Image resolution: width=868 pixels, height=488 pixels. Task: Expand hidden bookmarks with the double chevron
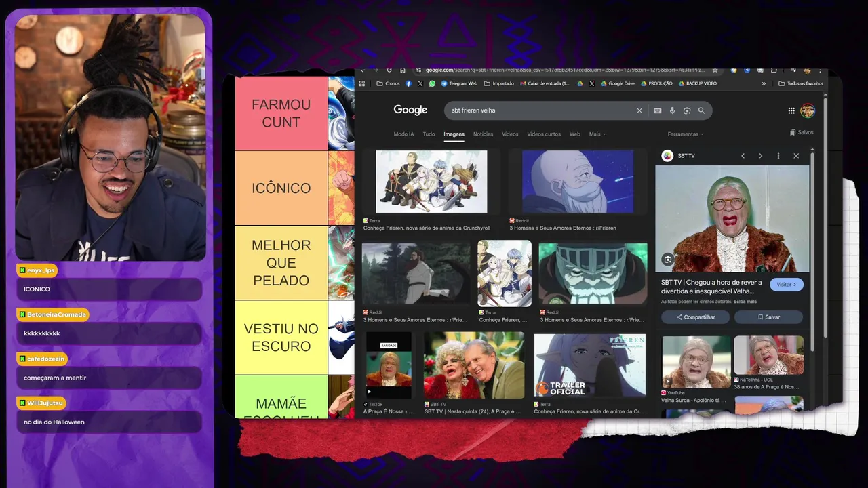click(764, 83)
